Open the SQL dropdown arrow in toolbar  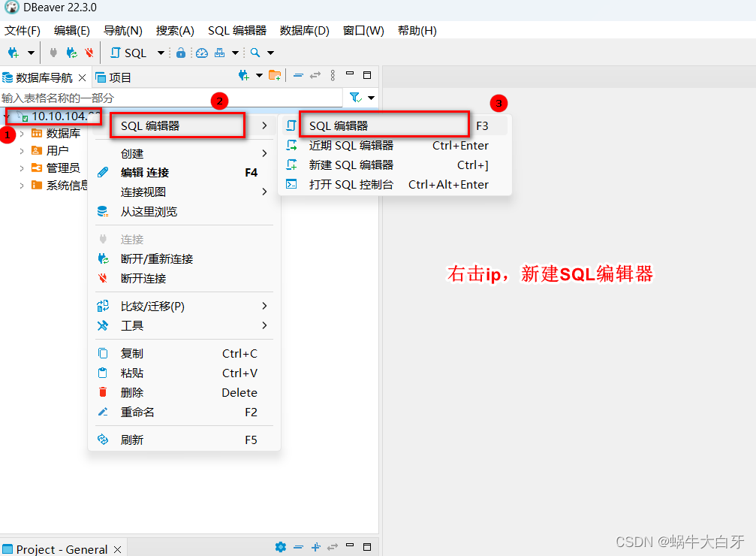pyautogui.click(x=159, y=53)
